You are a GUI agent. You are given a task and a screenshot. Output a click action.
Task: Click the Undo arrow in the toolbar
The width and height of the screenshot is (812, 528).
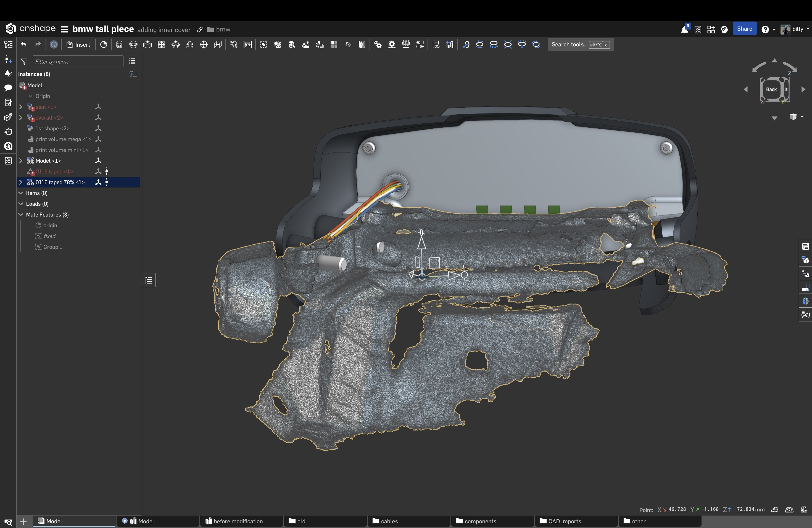pyautogui.click(x=23, y=44)
